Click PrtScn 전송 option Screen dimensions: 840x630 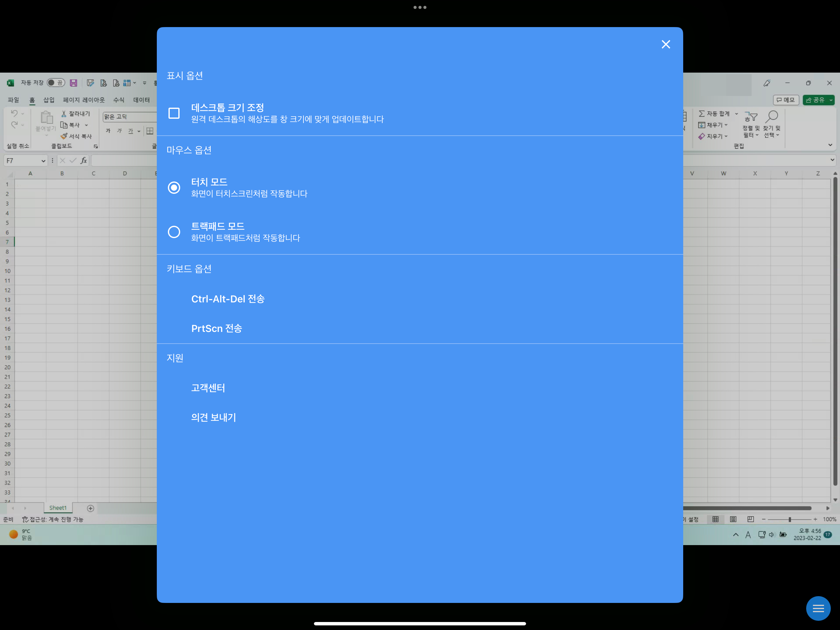[x=216, y=328]
